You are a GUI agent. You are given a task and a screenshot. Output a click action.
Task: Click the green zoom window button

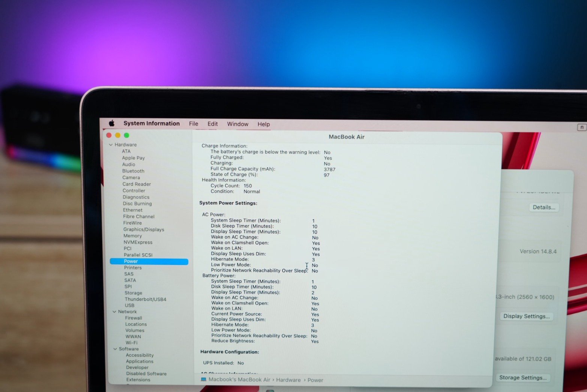click(126, 135)
